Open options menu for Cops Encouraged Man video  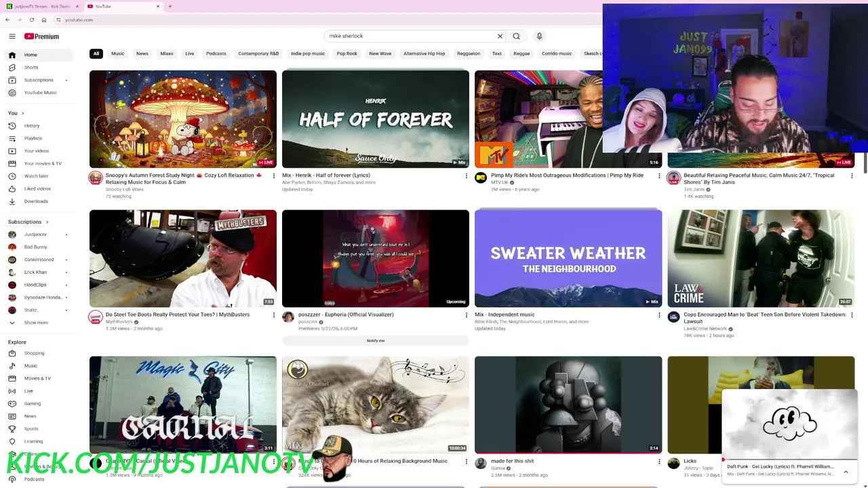point(852,315)
